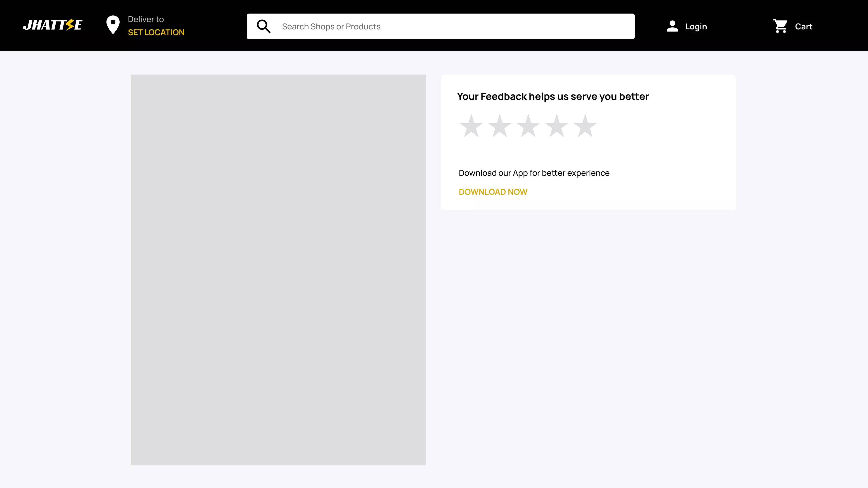Click the shopping cart icon
Image resolution: width=868 pixels, height=488 pixels.
[x=780, y=26]
